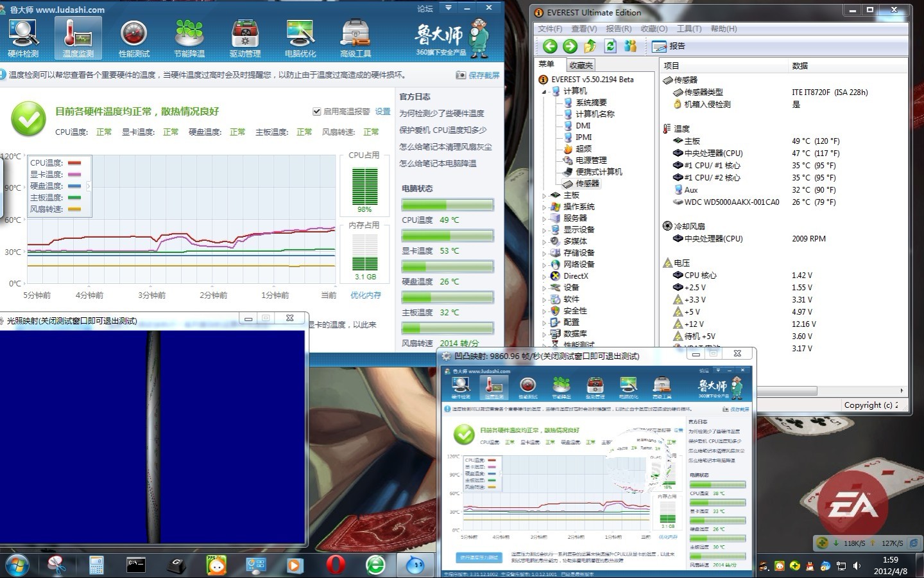Expand the 网络设备 tree node
Image resolution: width=924 pixels, height=578 pixels.
pos(544,265)
